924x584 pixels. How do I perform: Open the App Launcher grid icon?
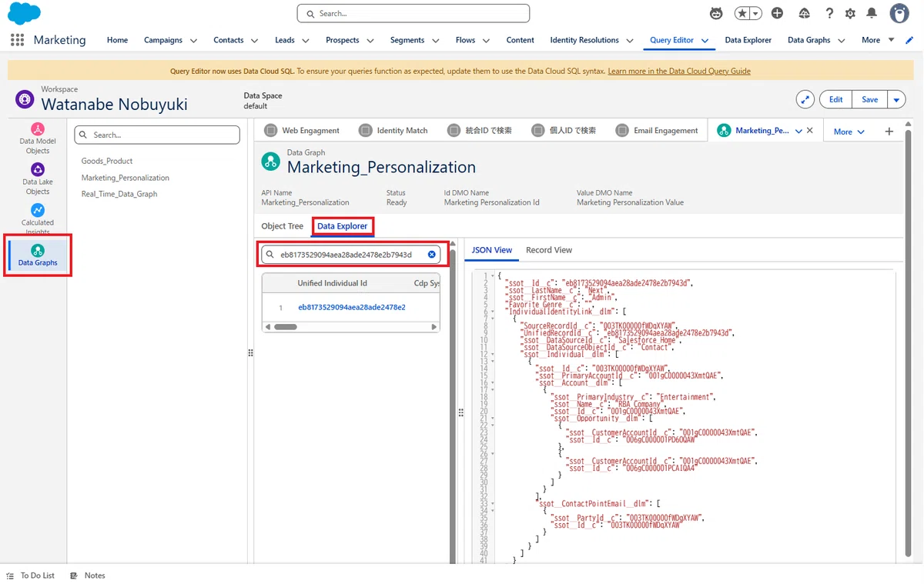tap(17, 40)
